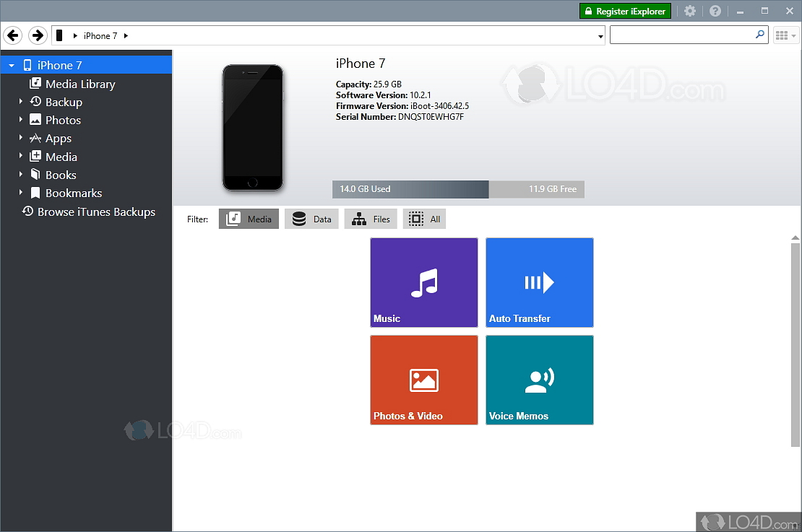Click the Register iExplorer button

point(625,12)
